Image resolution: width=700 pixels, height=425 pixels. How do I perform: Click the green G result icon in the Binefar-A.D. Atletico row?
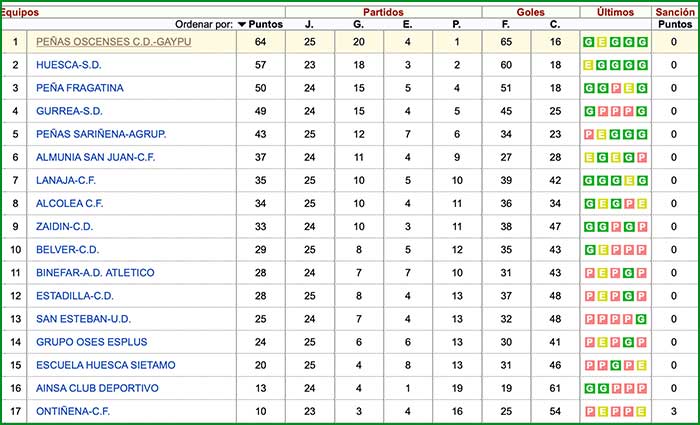(x=630, y=272)
